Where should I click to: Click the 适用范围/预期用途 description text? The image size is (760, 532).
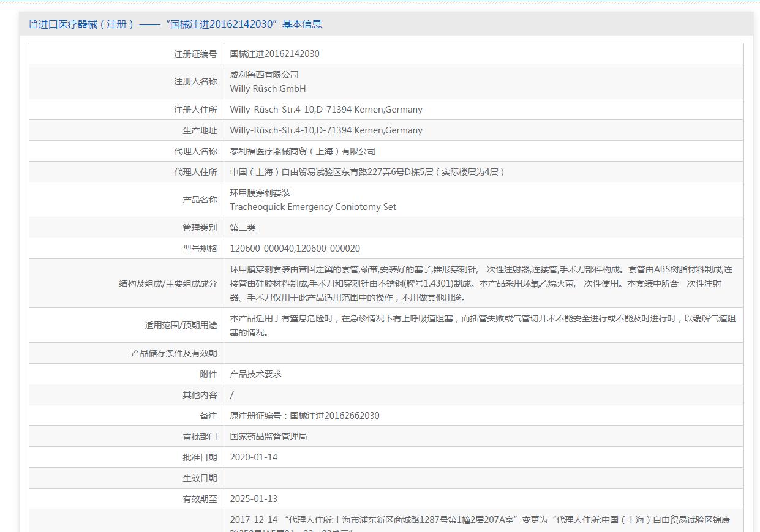pyautogui.click(x=483, y=326)
